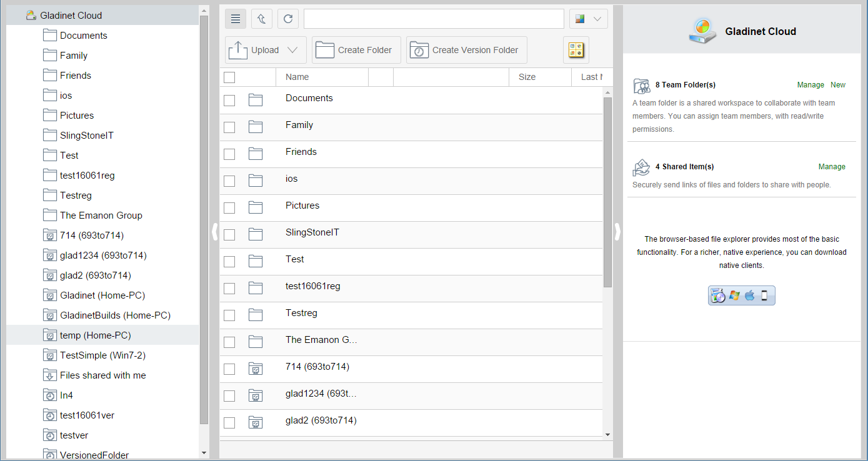Select glad1234 (693to714) in the tree

tap(102, 255)
